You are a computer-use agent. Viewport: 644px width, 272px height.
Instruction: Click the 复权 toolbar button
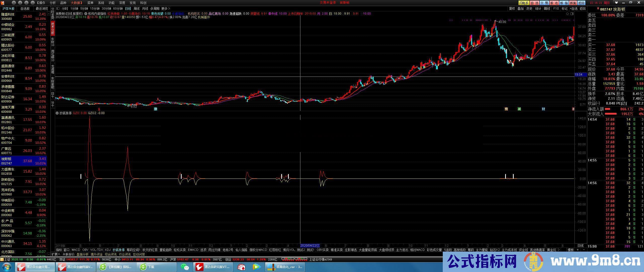click(512, 9)
